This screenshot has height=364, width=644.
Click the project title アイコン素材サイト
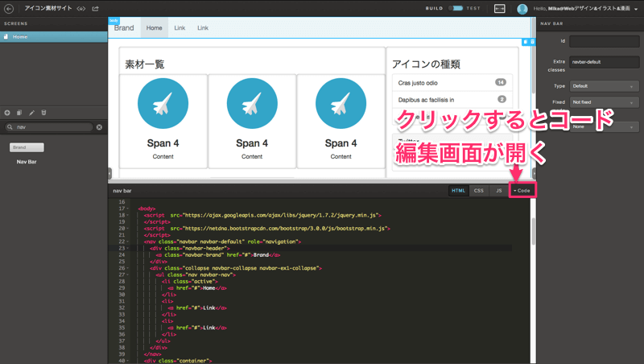(47, 8)
